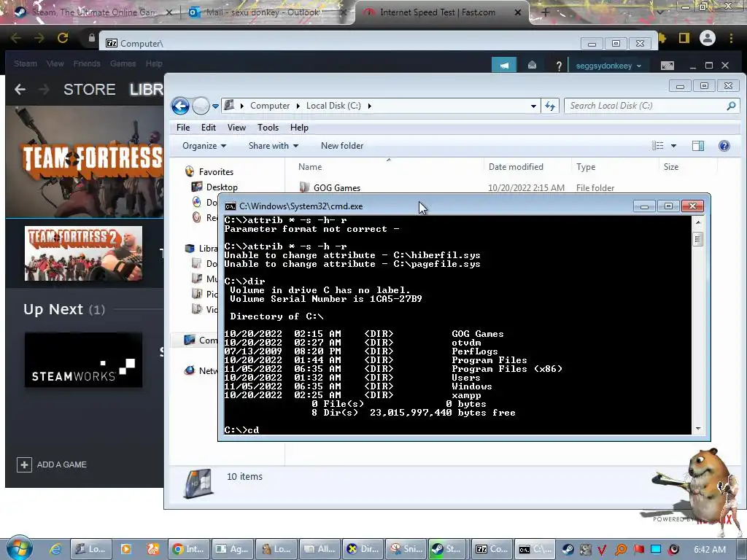The width and height of the screenshot is (747, 560).
Task: Click the cmd window scroll up arrow
Action: point(698,222)
